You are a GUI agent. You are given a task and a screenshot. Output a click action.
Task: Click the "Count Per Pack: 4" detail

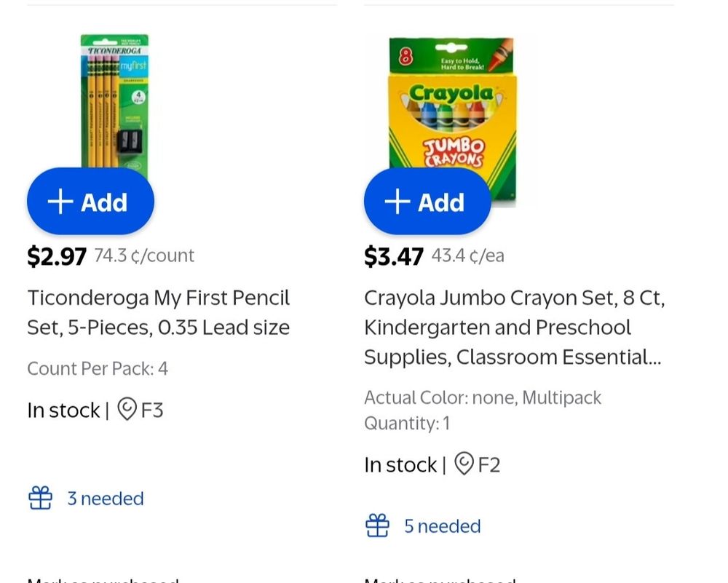point(98,368)
